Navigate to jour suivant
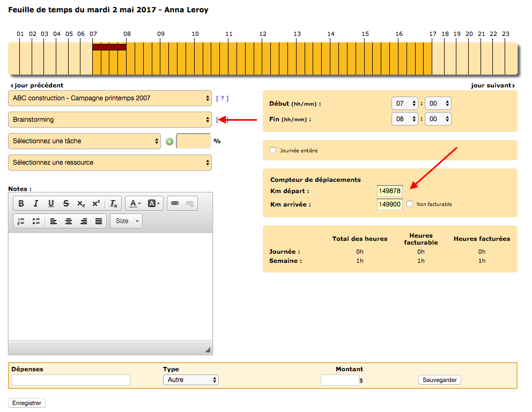 pos(492,85)
